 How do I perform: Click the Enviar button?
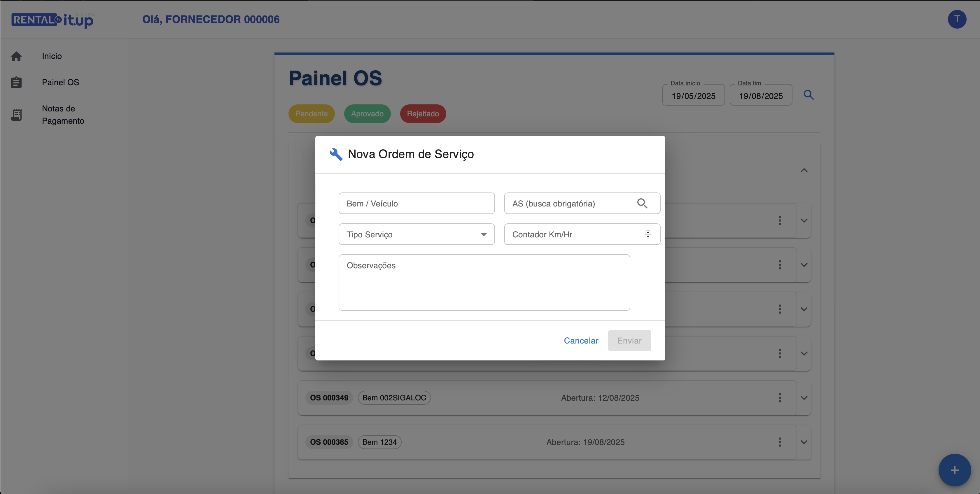(629, 341)
